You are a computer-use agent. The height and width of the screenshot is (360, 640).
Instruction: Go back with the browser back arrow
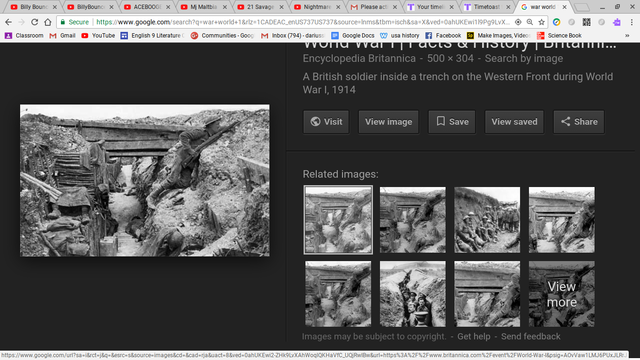[x=9, y=22]
